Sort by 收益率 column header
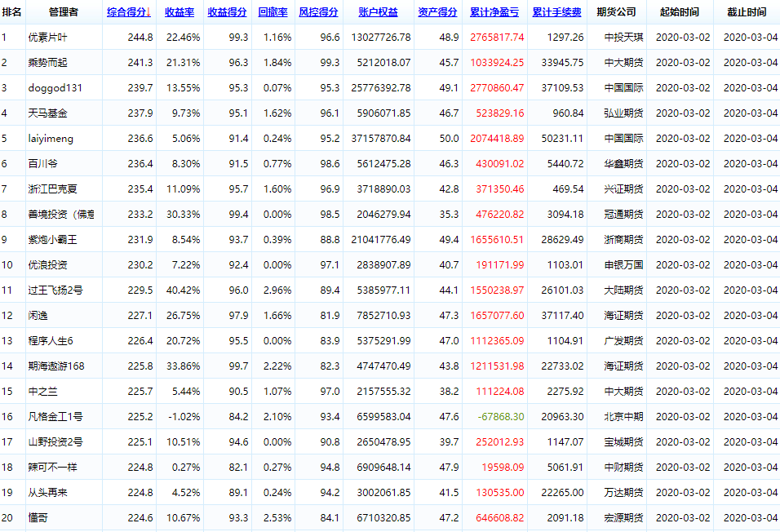The height and width of the screenshot is (532, 780). click(179, 12)
